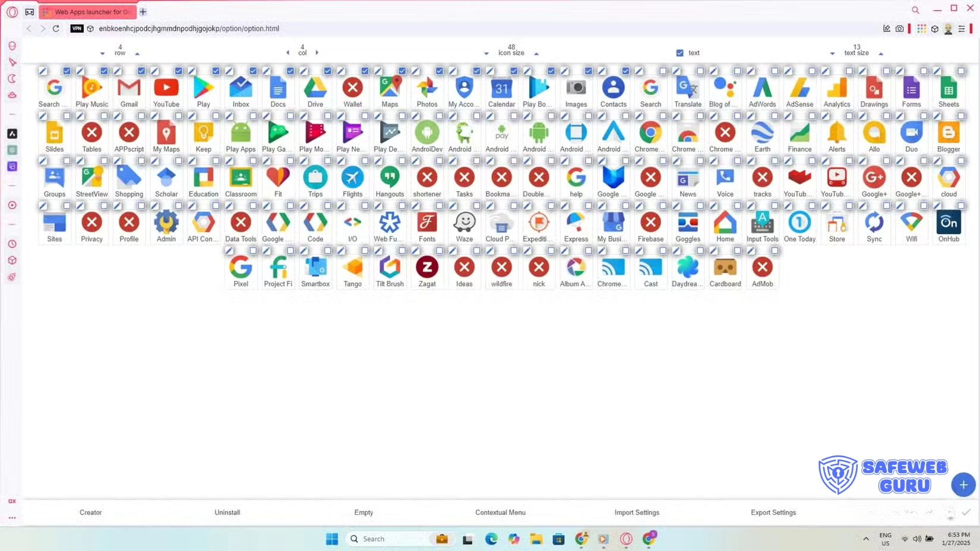This screenshot has height=551, width=980.
Task: Select the Keep lightbulb icon
Action: coord(204,133)
